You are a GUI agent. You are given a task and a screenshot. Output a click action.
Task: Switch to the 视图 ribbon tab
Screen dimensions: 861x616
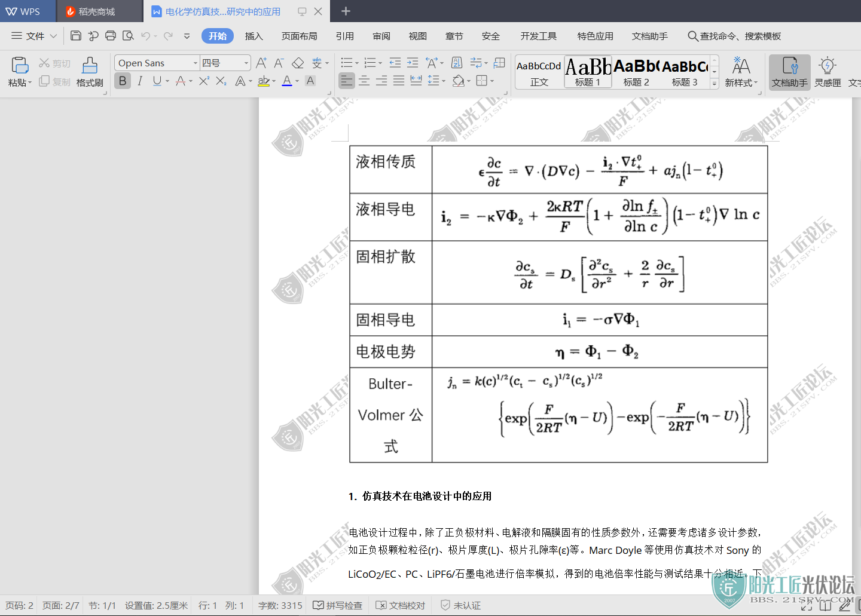418,36
